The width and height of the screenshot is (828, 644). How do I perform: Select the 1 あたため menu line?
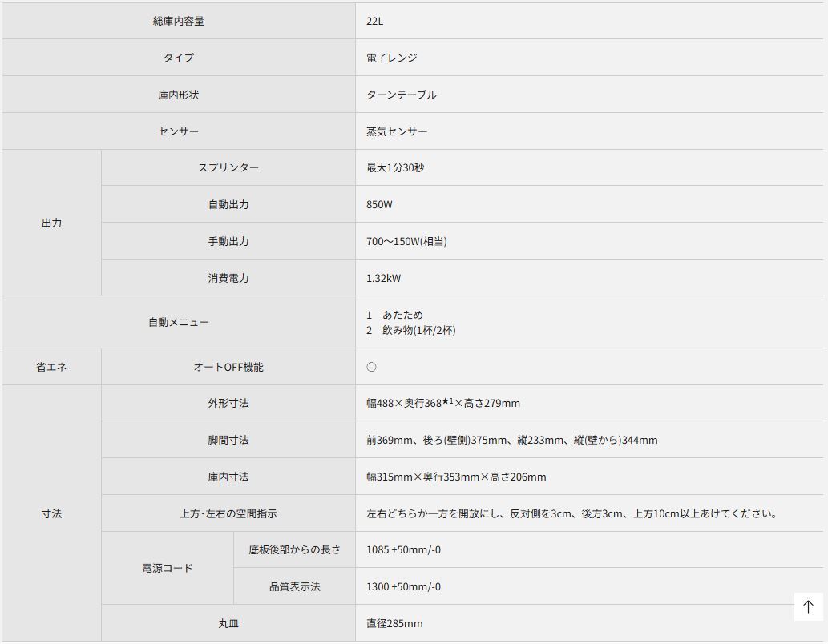point(395,315)
